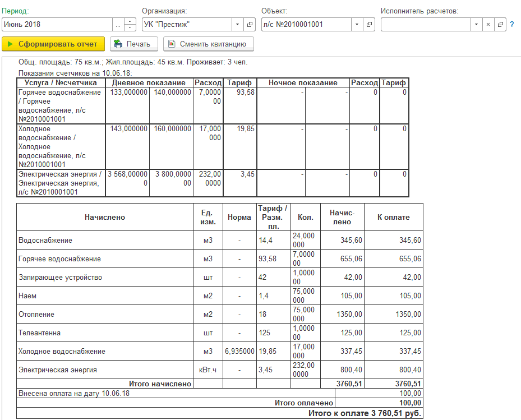Click the Запирающее устройство row name
The height and width of the screenshot is (420, 521).
60,278
